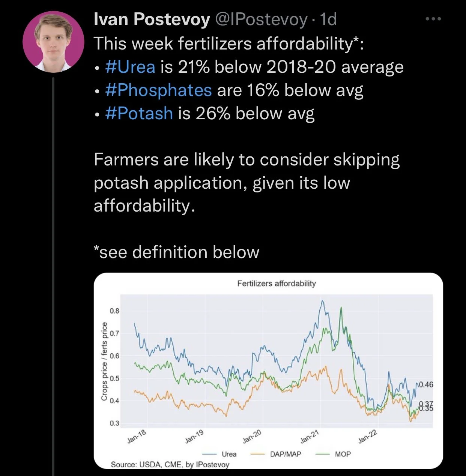Click the 'Fertilizers affordability' chart title

(x=277, y=284)
